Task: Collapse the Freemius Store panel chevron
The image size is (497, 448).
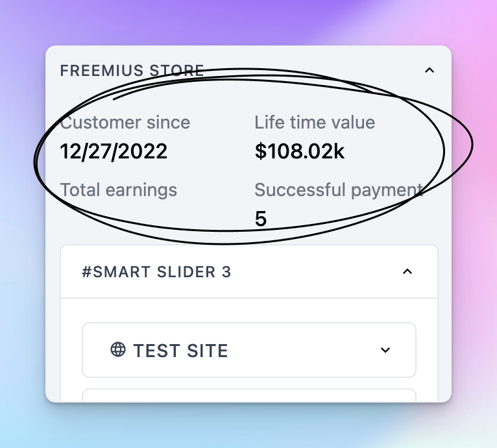Action: pyautogui.click(x=429, y=70)
